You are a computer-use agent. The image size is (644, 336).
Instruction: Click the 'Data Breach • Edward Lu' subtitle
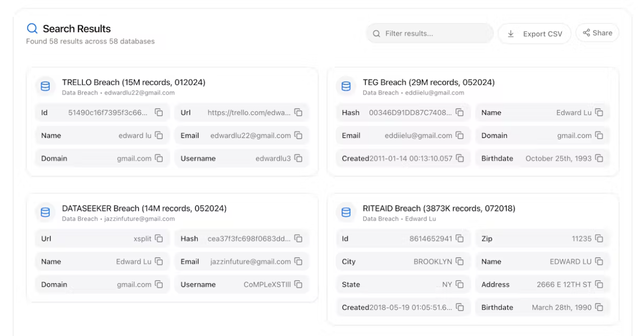click(x=399, y=219)
